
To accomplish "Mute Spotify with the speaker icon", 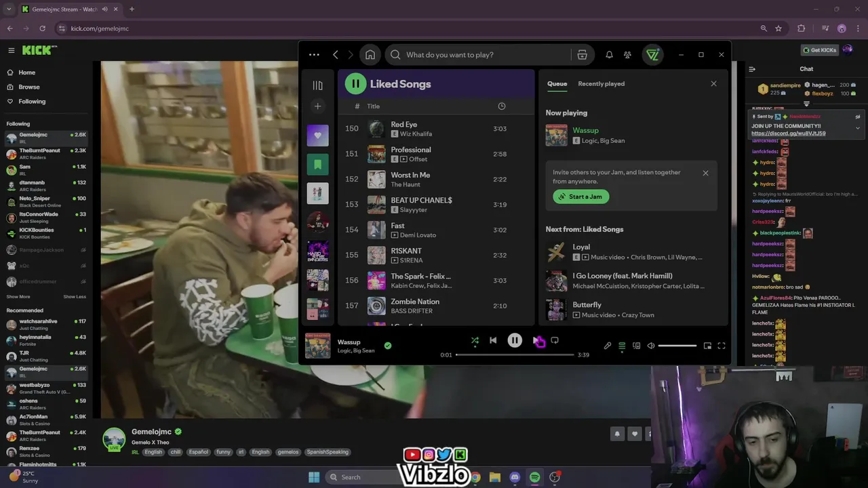I will (651, 346).
